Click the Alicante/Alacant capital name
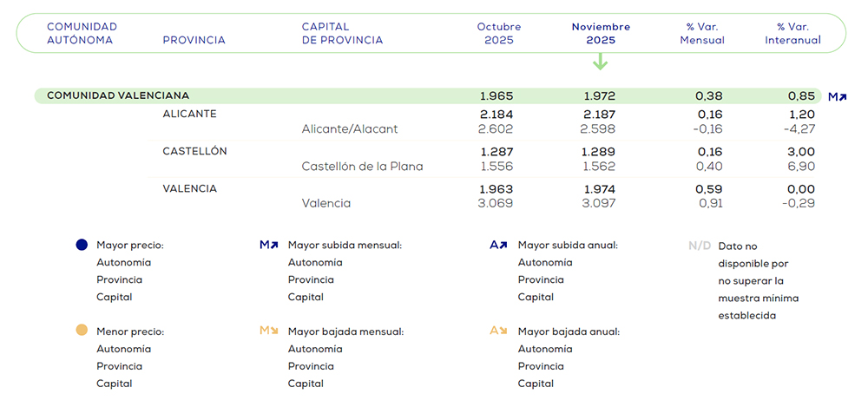 pos(349,129)
